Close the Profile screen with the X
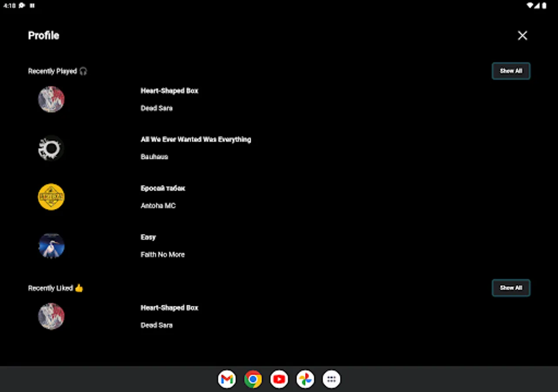This screenshot has width=558, height=392. (522, 36)
